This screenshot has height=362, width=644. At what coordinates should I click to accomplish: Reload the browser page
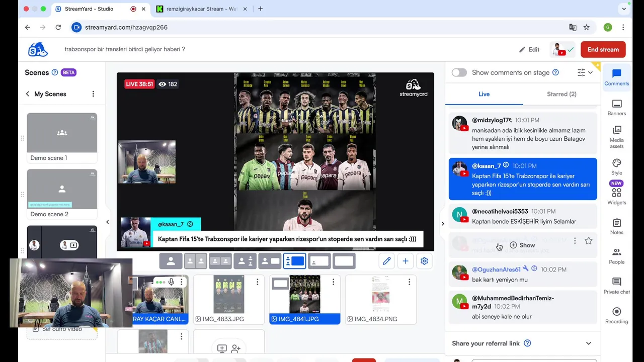pyautogui.click(x=58, y=27)
